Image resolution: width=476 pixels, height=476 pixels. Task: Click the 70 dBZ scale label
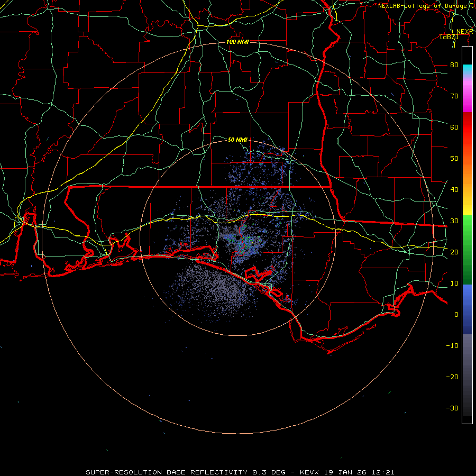coord(454,96)
